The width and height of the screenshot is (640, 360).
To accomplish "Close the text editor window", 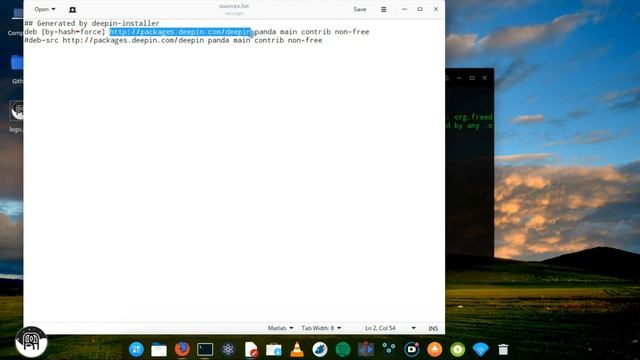I will (x=436, y=9).
